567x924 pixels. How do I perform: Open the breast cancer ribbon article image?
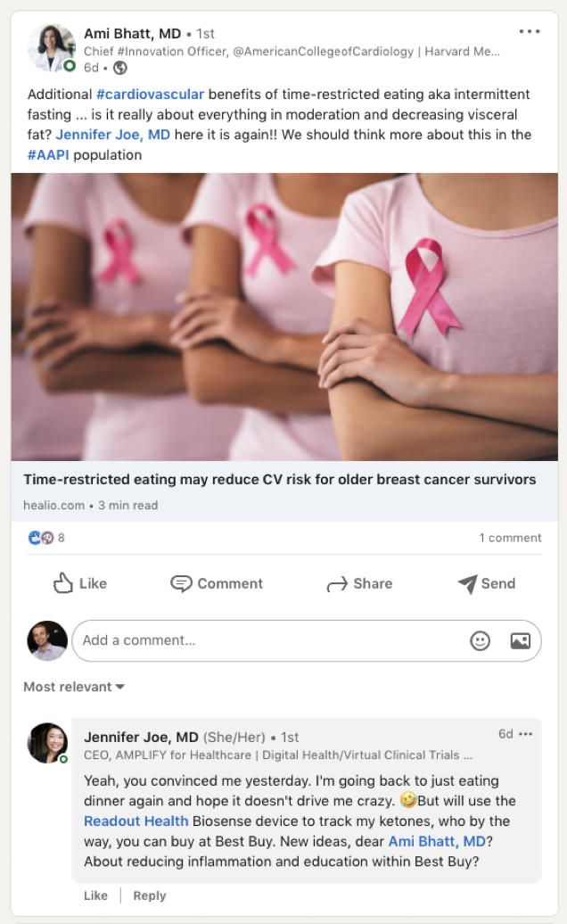click(284, 317)
